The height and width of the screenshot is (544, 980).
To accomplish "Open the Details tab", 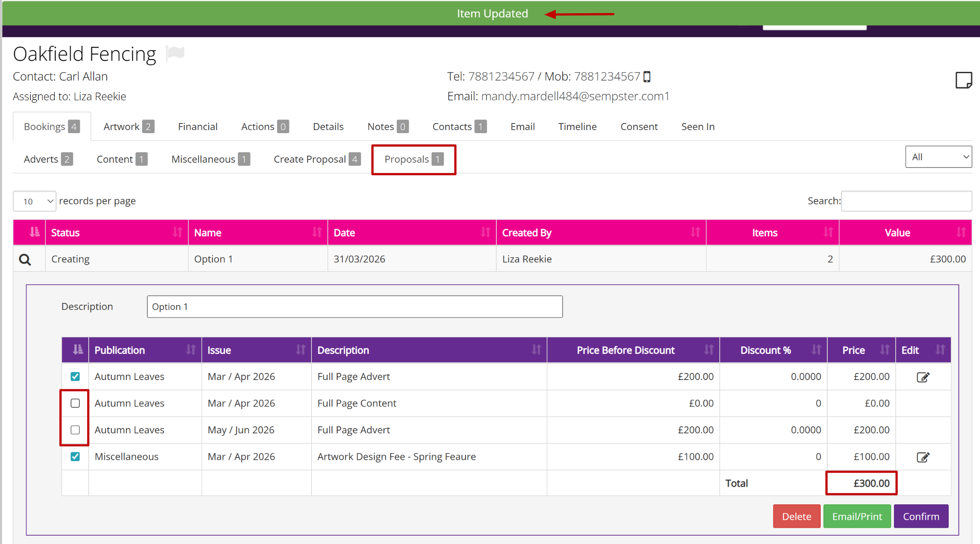I will pyautogui.click(x=328, y=127).
